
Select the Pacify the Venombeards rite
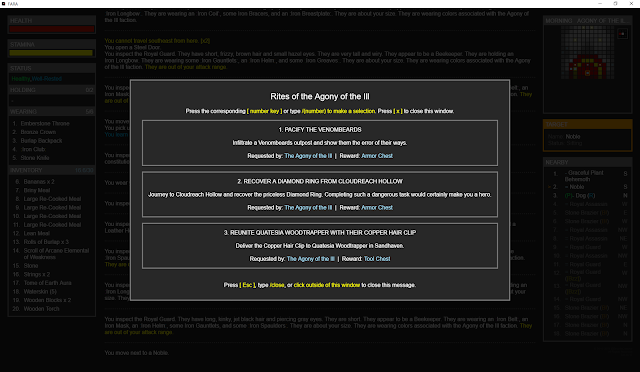click(x=320, y=143)
